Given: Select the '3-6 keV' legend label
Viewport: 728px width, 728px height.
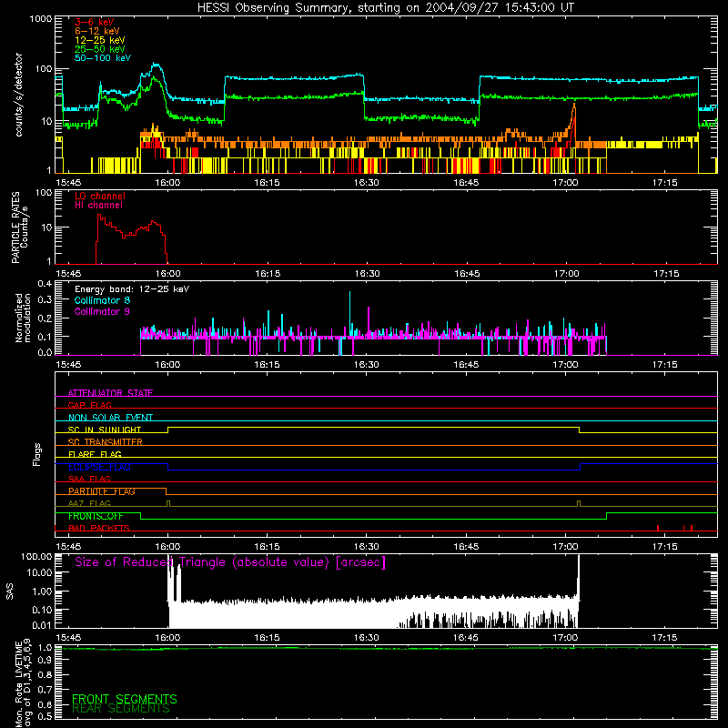Looking at the screenshot, I should (94, 22).
